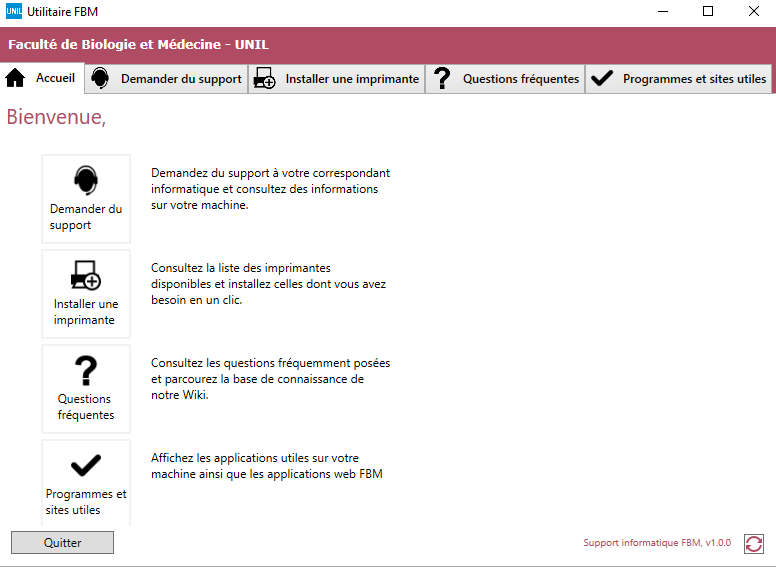Open the large Programmes et sites utiles tile
The width and height of the screenshot is (776, 567).
point(86,482)
